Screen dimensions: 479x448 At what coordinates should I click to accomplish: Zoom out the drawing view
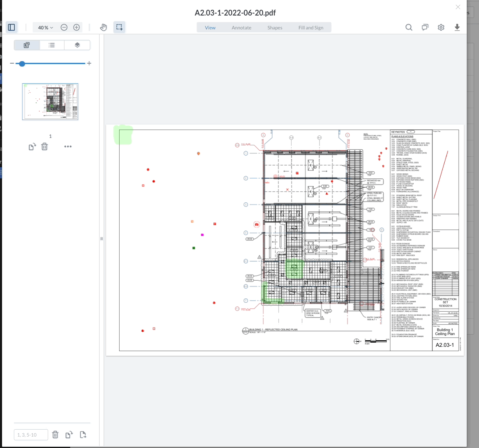(x=64, y=27)
